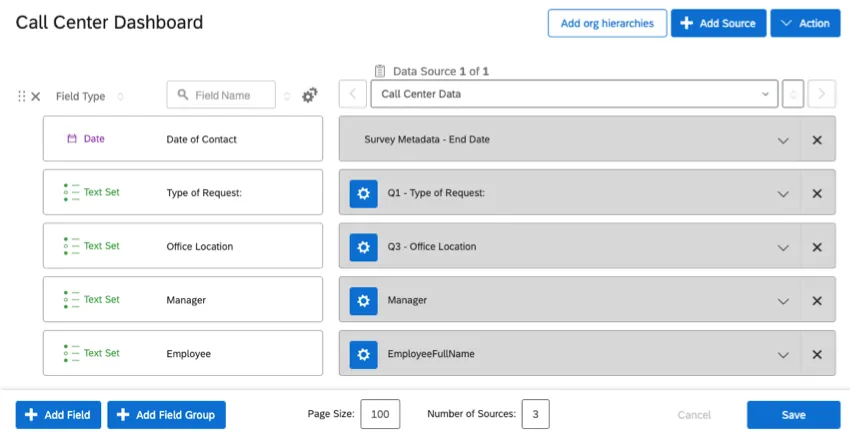Click the drag handle dots icon near Field Type
Screen dimensions: 850x442
pyautogui.click(x=22, y=96)
